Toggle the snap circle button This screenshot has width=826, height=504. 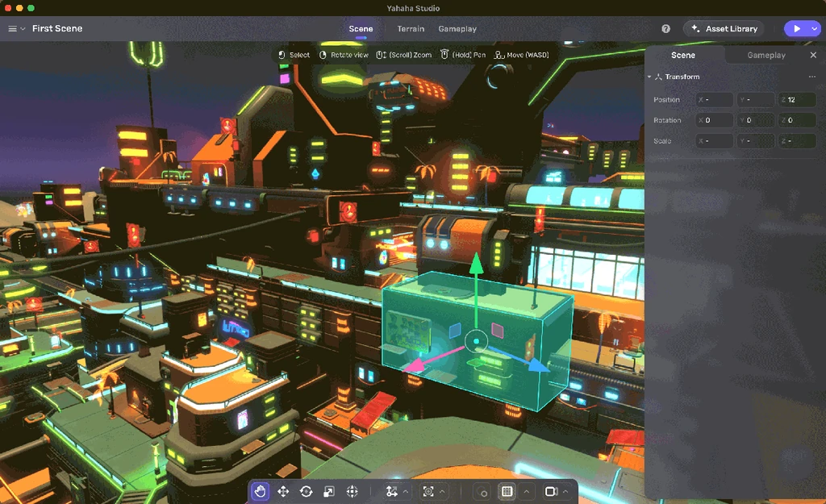(482, 491)
